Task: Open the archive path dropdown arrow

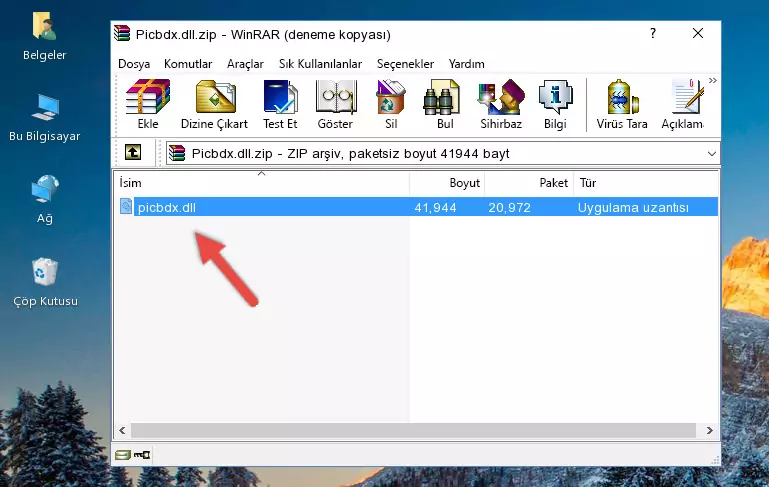Action: coord(712,154)
